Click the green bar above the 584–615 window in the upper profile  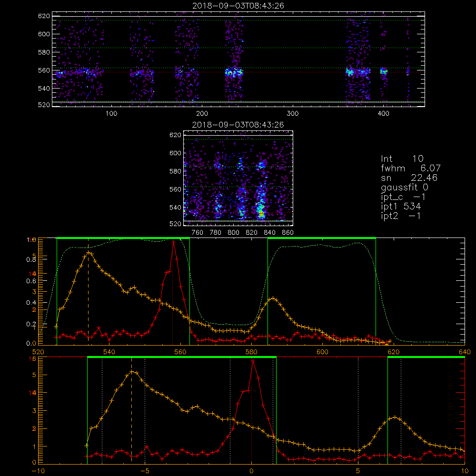322,238
